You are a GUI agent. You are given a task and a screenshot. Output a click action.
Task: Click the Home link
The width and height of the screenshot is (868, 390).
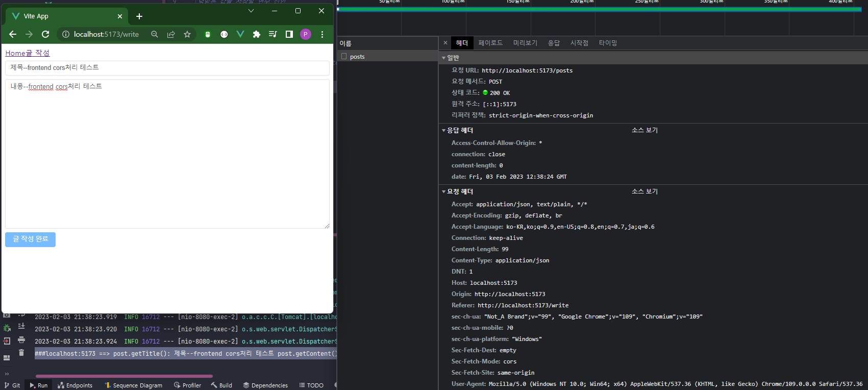tap(15, 53)
